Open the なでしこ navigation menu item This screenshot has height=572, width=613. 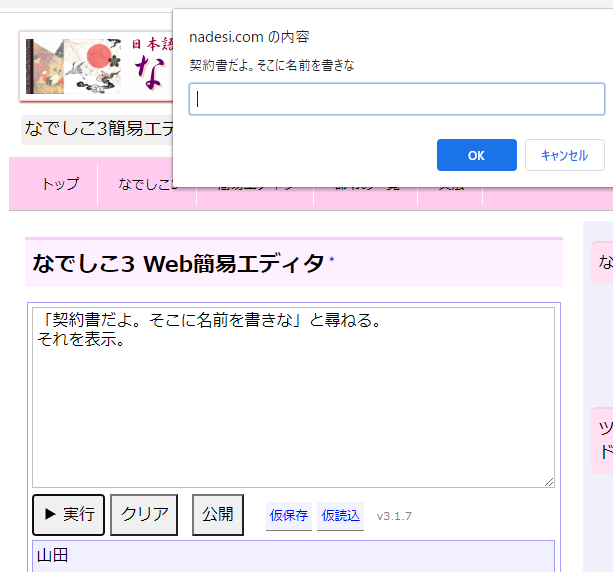click(147, 184)
